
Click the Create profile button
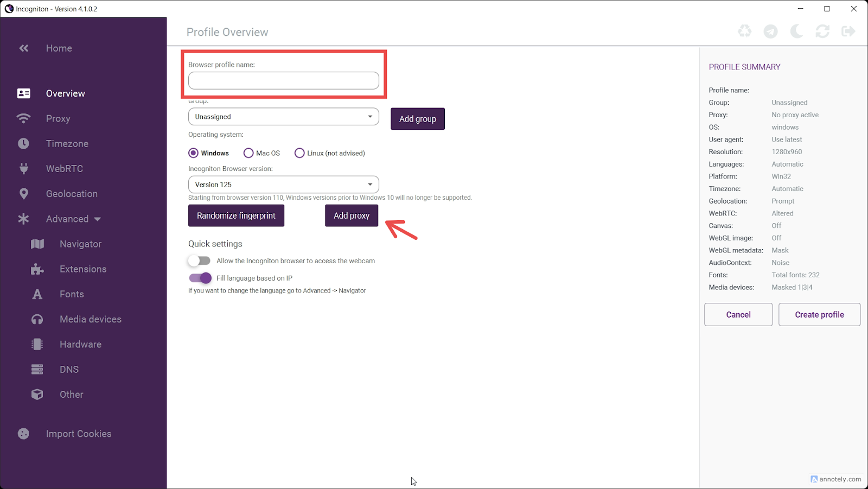[819, 314]
